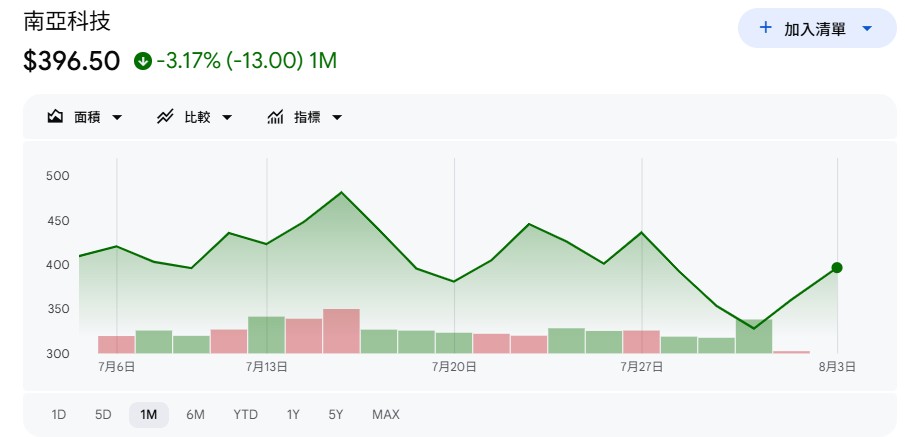Expand the 加入清單 dropdown arrow
Screen dimensions: 905x437
866,28
